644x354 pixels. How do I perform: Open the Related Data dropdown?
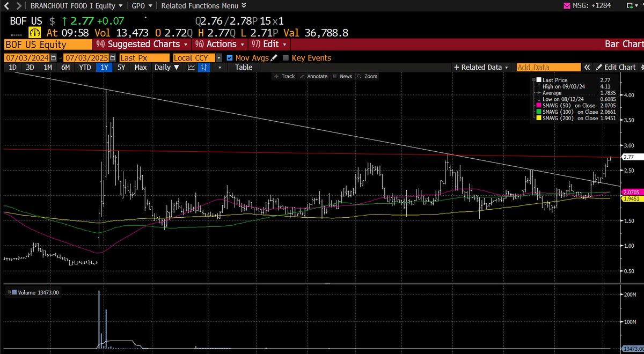click(x=481, y=68)
